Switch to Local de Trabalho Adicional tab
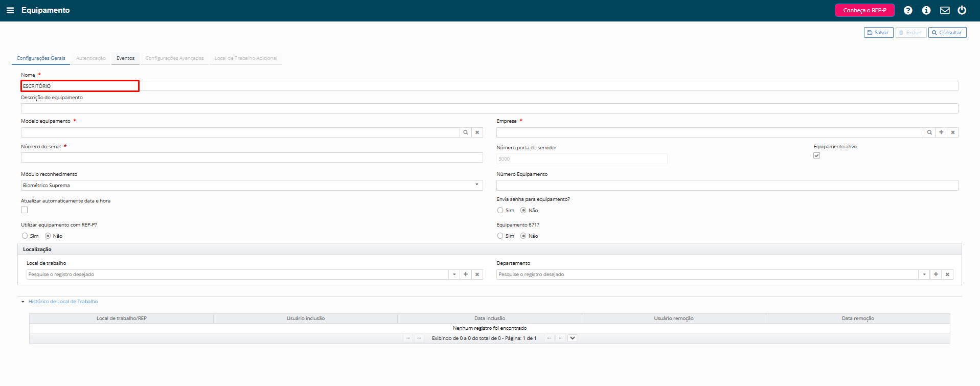 point(246,58)
